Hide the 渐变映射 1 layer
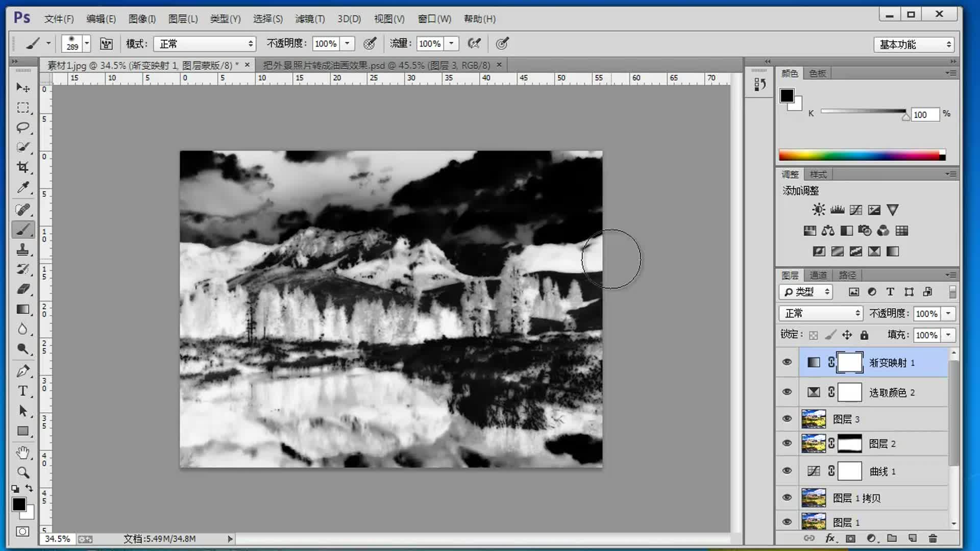The height and width of the screenshot is (551, 980). [x=787, y=362]
